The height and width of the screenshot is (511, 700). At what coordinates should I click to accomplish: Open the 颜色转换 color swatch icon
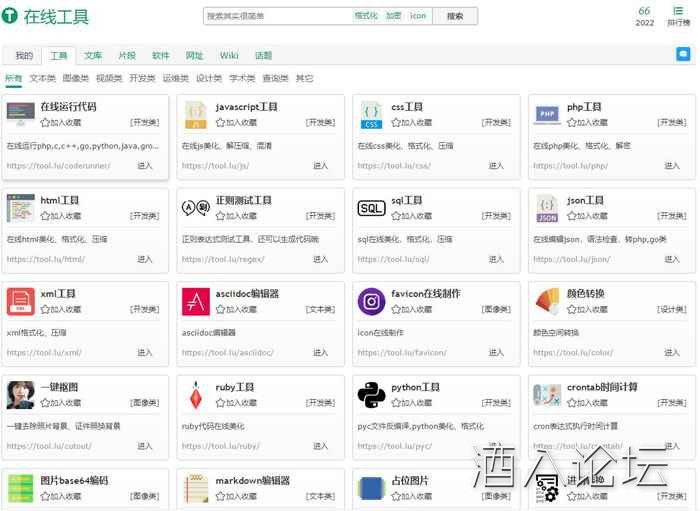547,301
